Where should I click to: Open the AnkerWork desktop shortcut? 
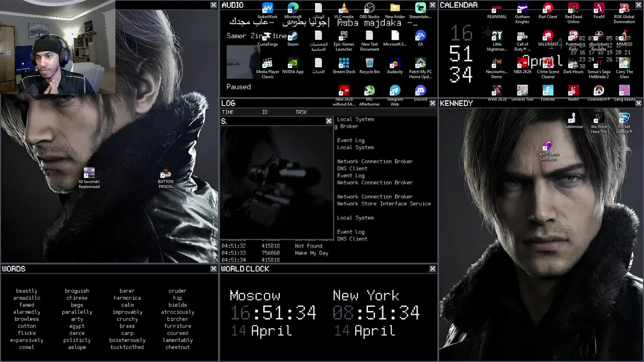[x=267, y=11]
